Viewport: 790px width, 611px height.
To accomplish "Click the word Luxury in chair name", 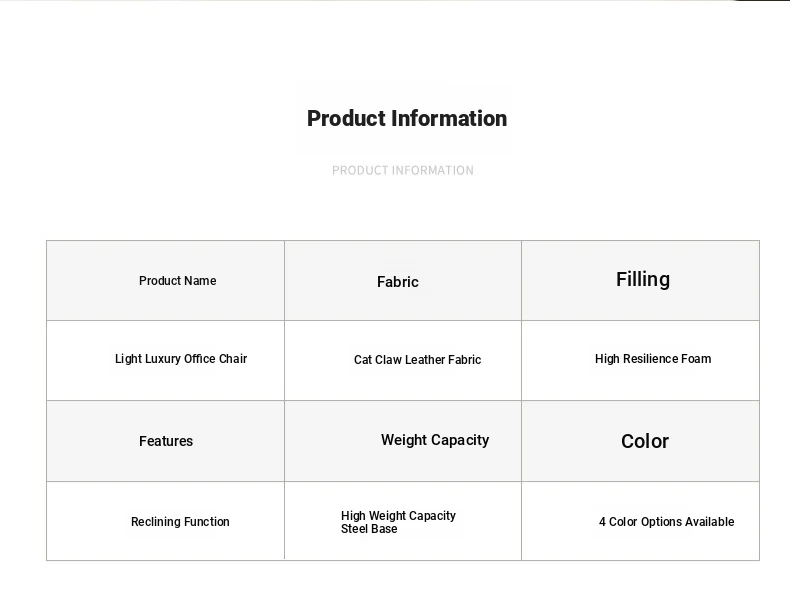I will [165, 359].
